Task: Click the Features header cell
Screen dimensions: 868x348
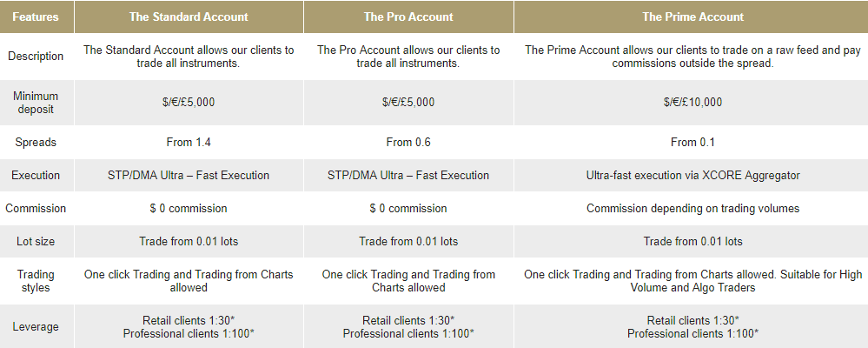Action: coord(36,17)
